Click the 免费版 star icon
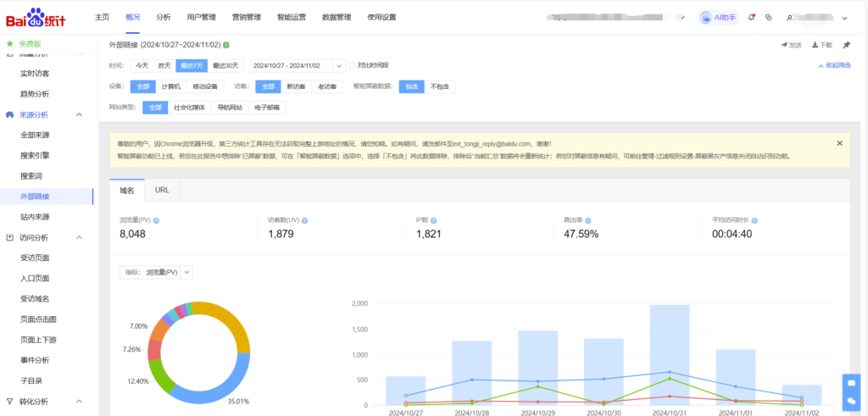The width and height of the screenshot is (868, 416). 10,44
